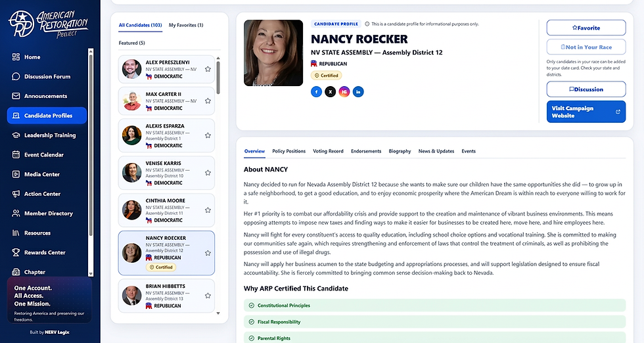
Task: Click the About NANCY heading
Action: click(265, 170)
